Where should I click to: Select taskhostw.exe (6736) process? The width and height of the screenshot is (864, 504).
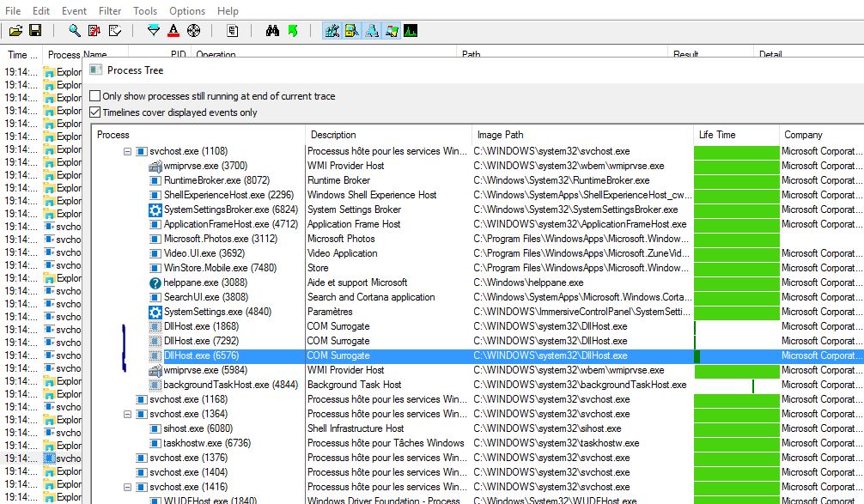point(207,443)
